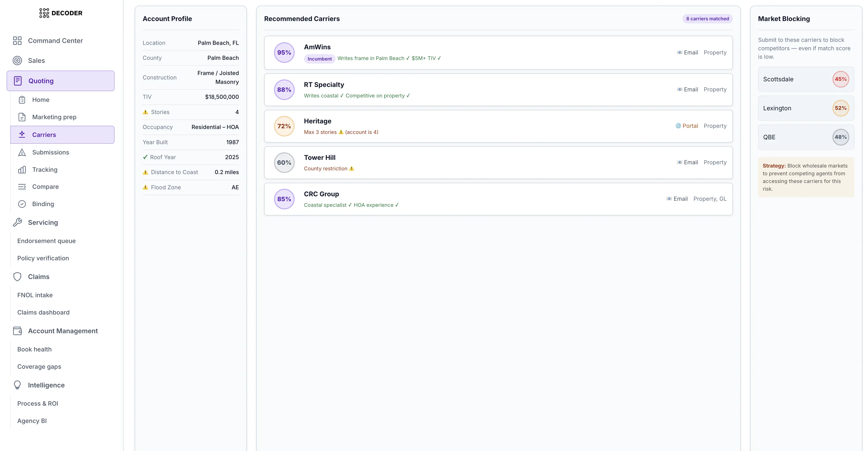Collapse the Intelligence section
The image size is (868, 451).
pos(46,385)
